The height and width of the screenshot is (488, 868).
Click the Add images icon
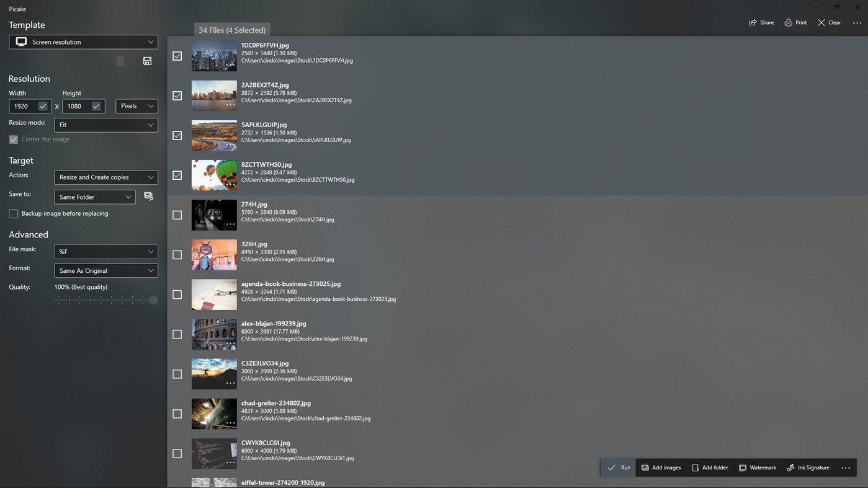pyautogui.click(x=660, y=468)
